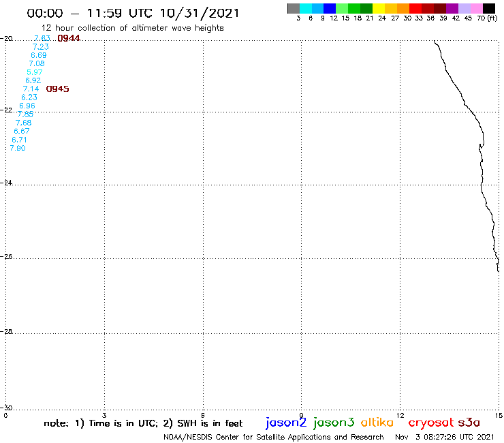Image resolution: width=504 pixels, height=443 pixels.
Task: Click the 7.68 wave height value
Action: 23,123
